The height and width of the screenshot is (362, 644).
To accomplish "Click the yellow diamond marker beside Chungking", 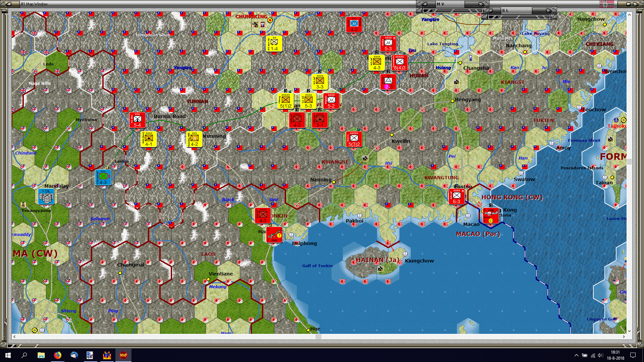I will coord(270,20).
